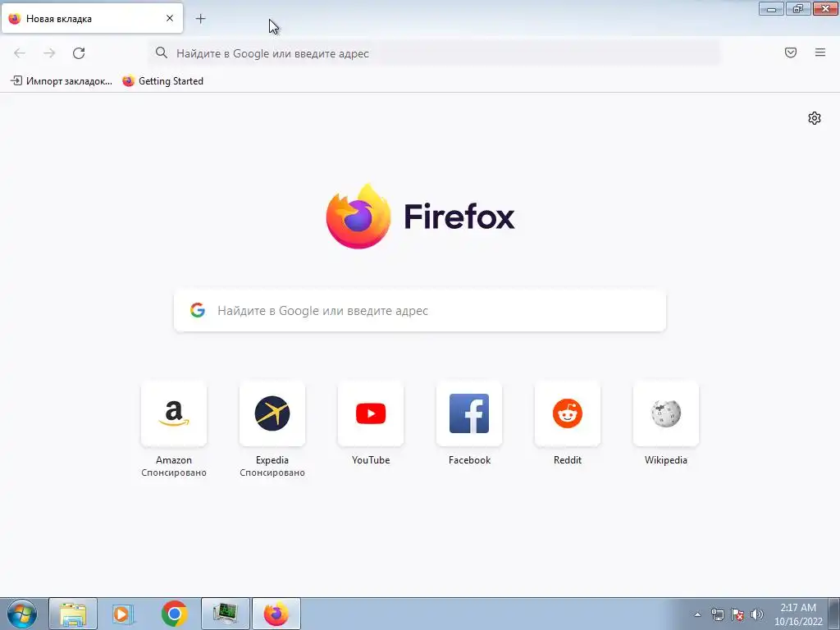Open network status tray icon
The width and height of the screenshot is (840, 630).
pyautogui.click(x=717, y=614)
